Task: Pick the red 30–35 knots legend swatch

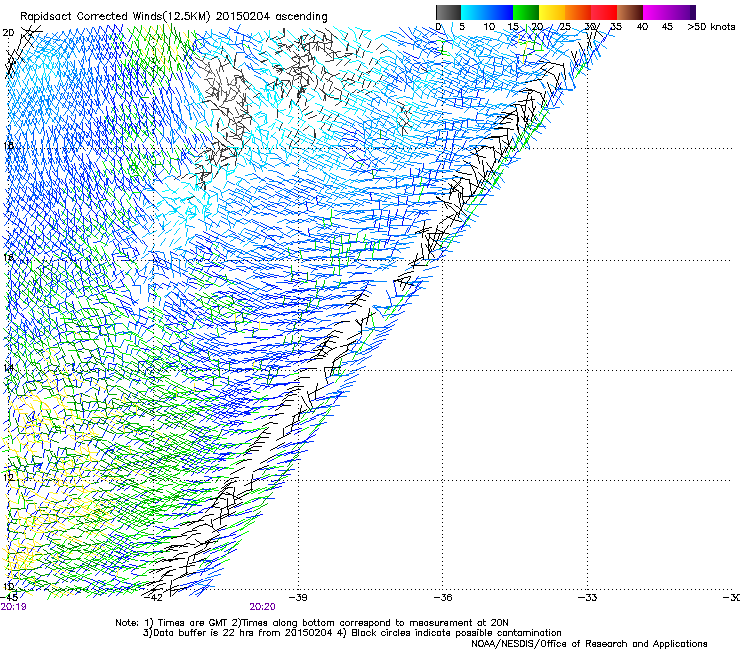Action: point(604,12)
